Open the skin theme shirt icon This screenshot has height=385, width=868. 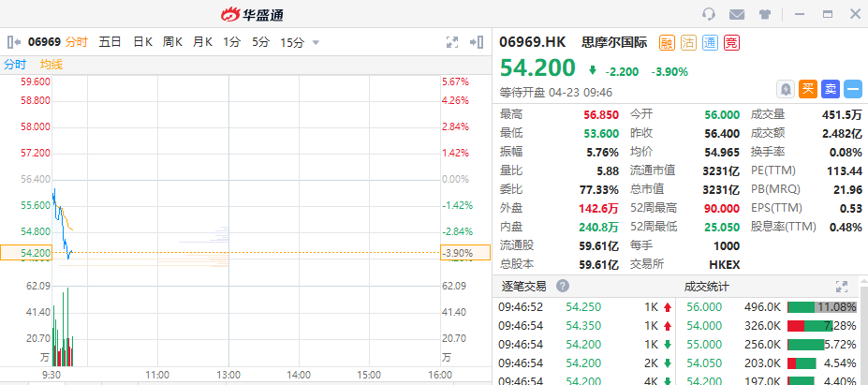coord(764,14)
